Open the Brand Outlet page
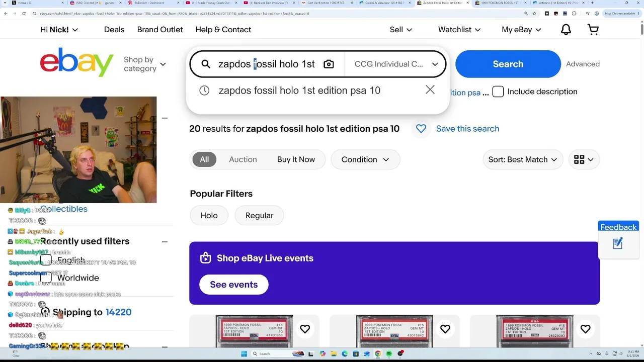 160,30
